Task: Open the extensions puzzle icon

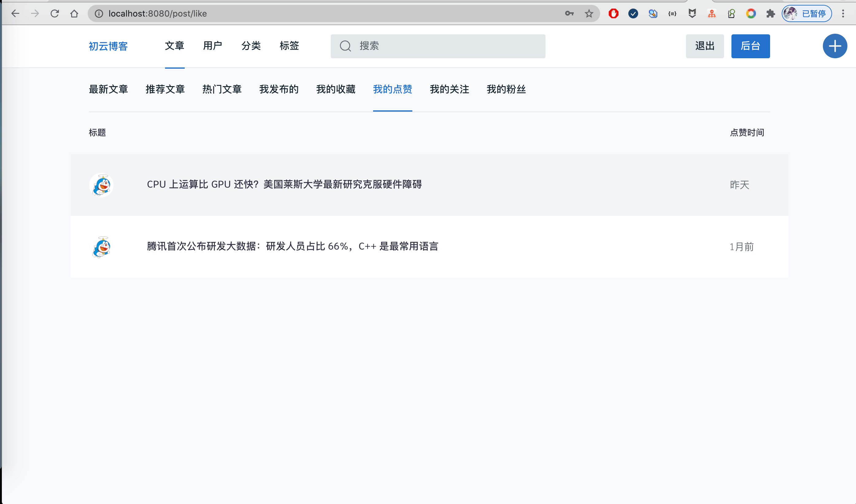Action: coord(770,13)
